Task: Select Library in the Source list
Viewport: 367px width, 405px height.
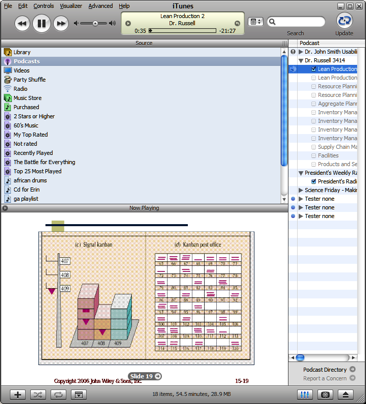Action: [141, 52]
